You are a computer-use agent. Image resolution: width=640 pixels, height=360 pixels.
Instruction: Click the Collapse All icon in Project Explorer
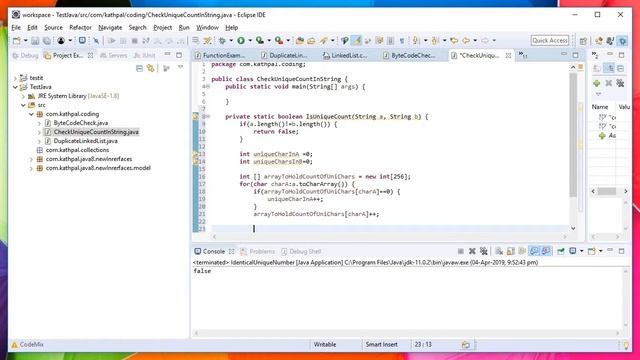(139, 68)
